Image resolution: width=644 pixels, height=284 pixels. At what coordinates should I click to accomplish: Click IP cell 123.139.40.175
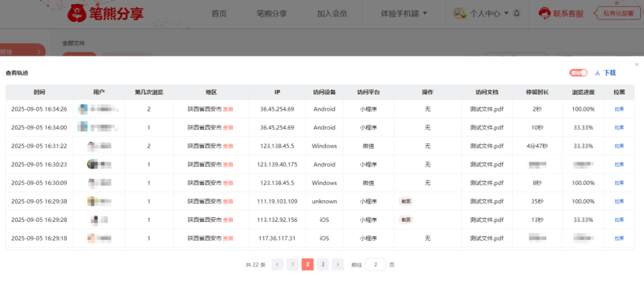point(277,165)
